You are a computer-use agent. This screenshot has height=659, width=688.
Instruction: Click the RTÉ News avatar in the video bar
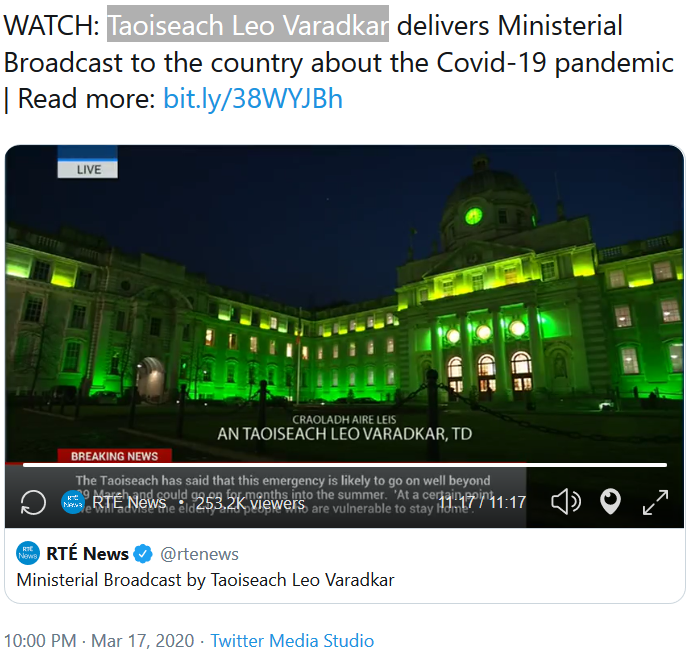pyautogui.click(x=73, y=502)
